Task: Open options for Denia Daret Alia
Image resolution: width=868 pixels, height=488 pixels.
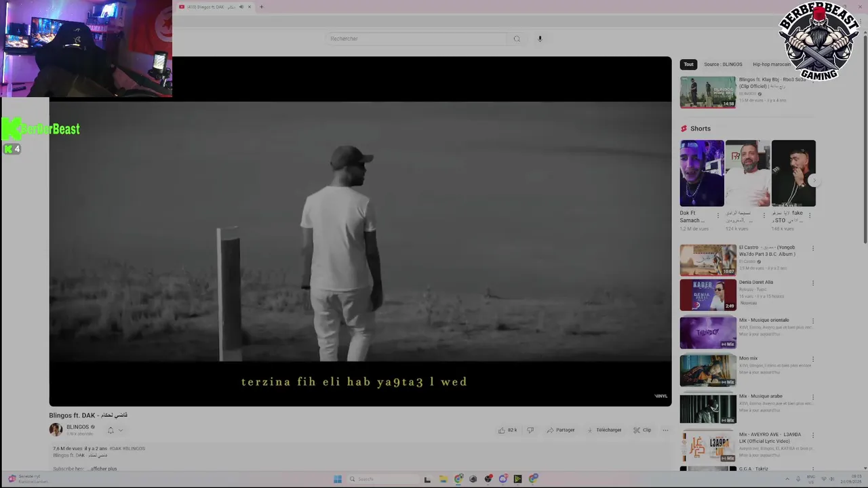Action: pyautogui.click(x=813, y=283)
